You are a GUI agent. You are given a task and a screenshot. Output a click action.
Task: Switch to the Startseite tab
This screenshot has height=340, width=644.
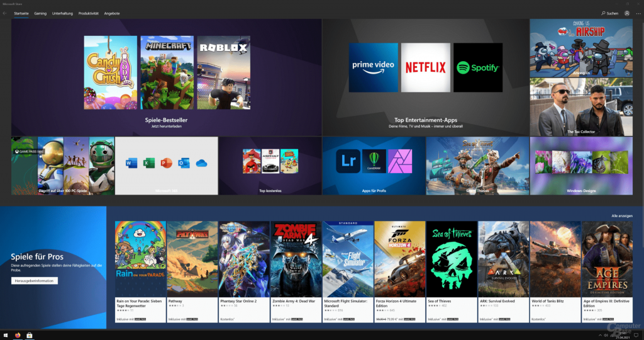[21, 13]
